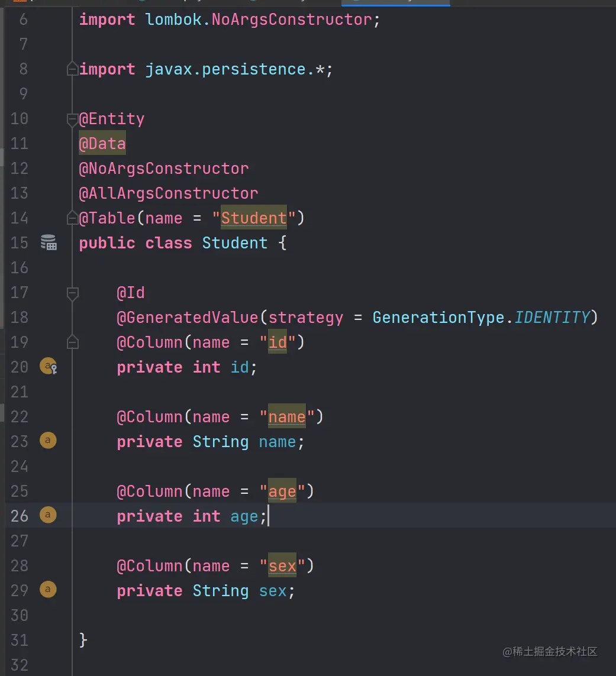Toggle the fold marker at @Column id line
Viewport: 616px width, 676px height.
73,342
